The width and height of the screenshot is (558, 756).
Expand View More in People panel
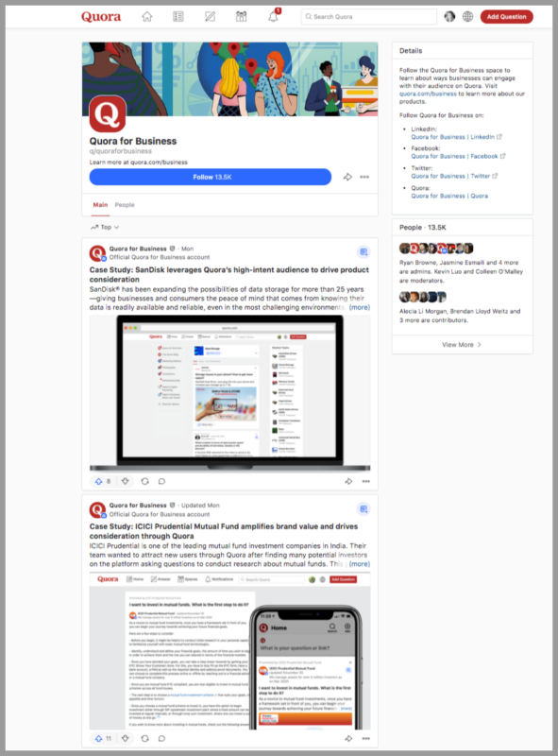[462, 345]
